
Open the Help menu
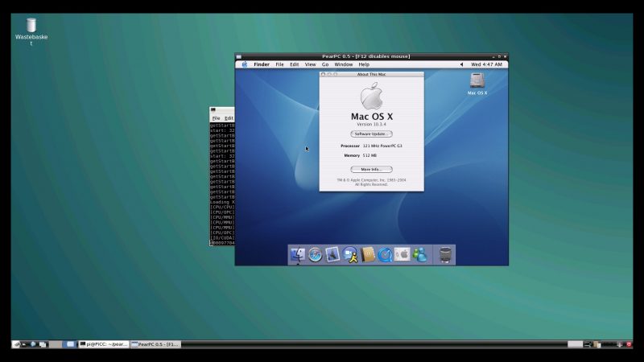tap(364, 64)
